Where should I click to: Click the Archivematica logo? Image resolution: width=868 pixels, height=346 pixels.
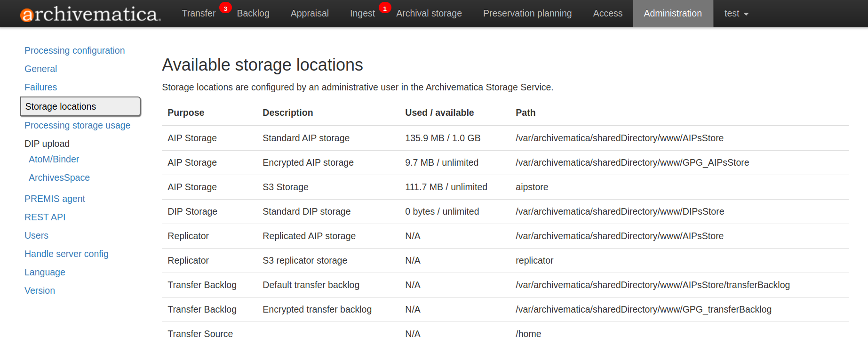point(90,14)
